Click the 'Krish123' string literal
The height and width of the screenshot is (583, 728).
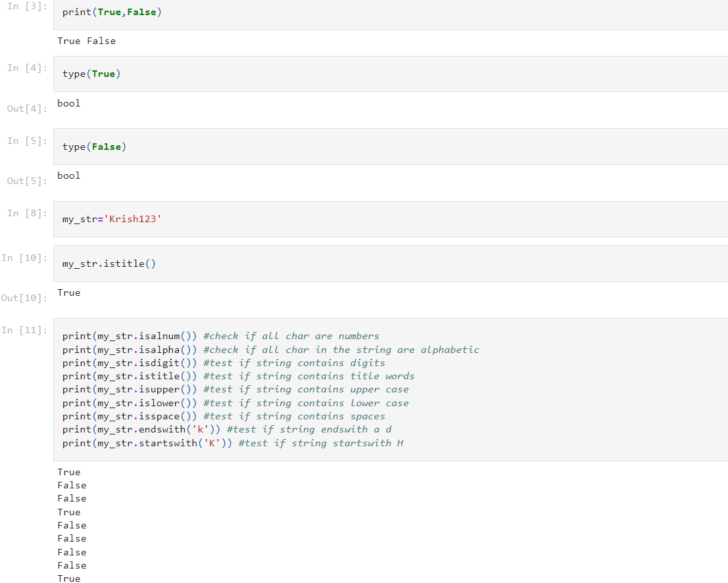click(133, 219)
